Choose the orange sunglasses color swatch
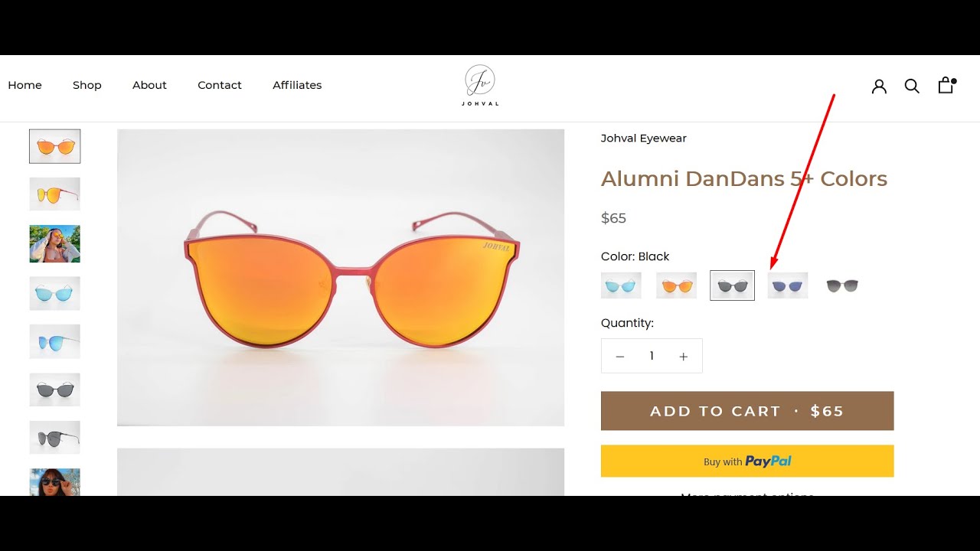Screen dimensions: 980x551 click(x=677, y=285)
